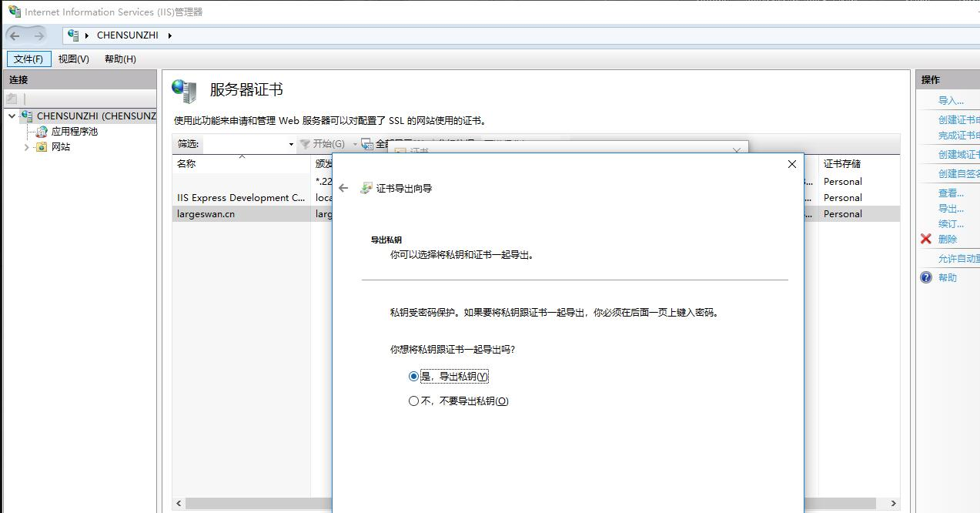
Task: Click list horizontal scrollbar right arrow
Action: [893, 504]
